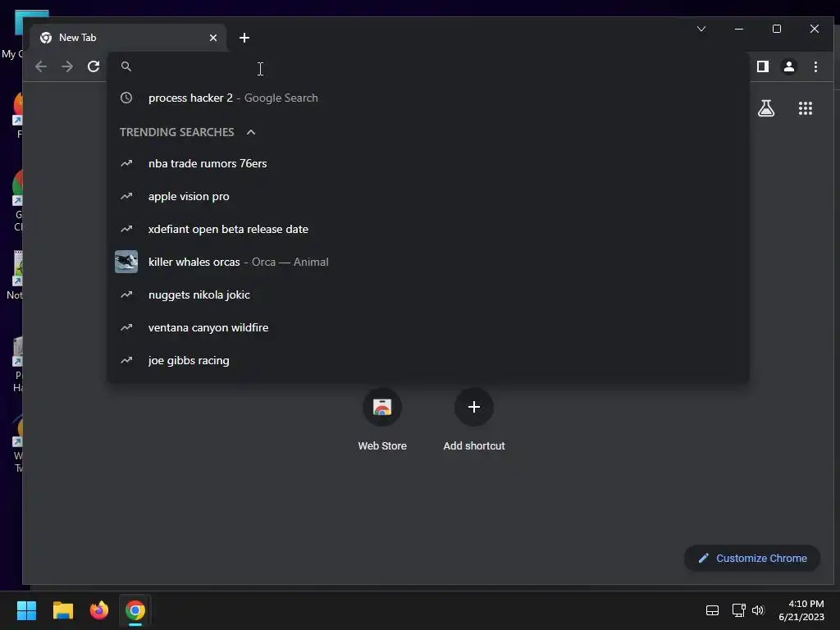The height and width of the screenshot is (630, 840).
Task: Open the Google apps grid
Action: (806, 108)
